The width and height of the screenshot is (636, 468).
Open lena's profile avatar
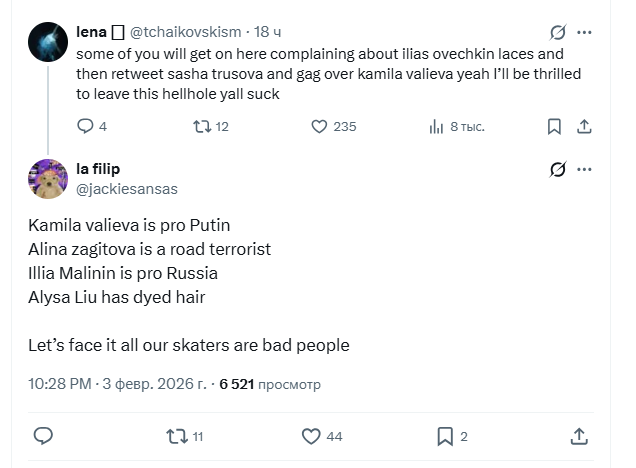coord(46,44)
